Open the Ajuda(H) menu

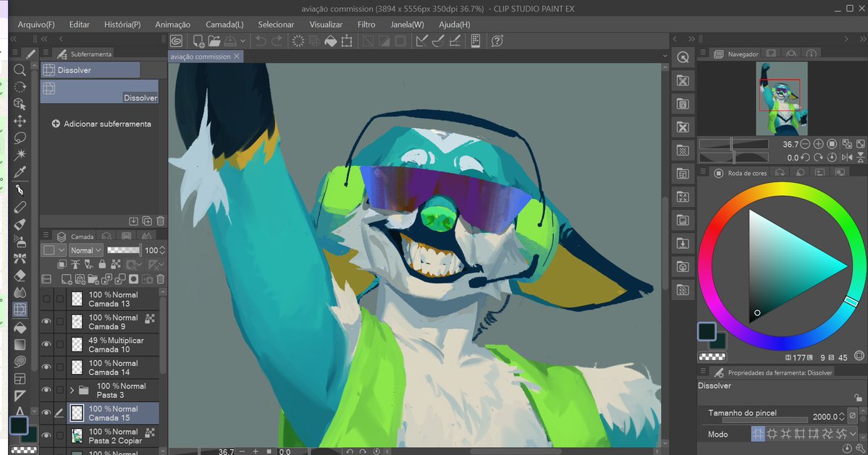click(455, 25)
